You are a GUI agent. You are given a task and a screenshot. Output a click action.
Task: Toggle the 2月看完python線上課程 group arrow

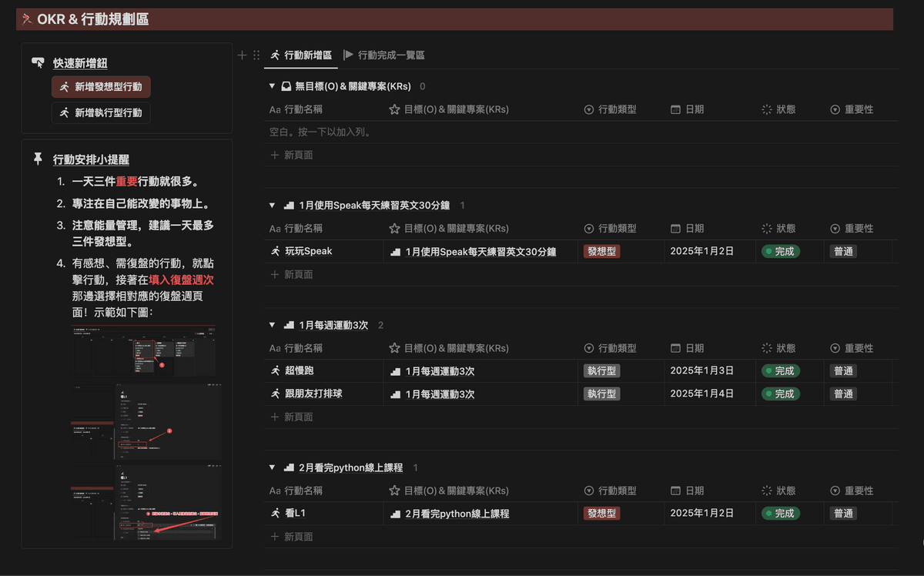point(272,467)
